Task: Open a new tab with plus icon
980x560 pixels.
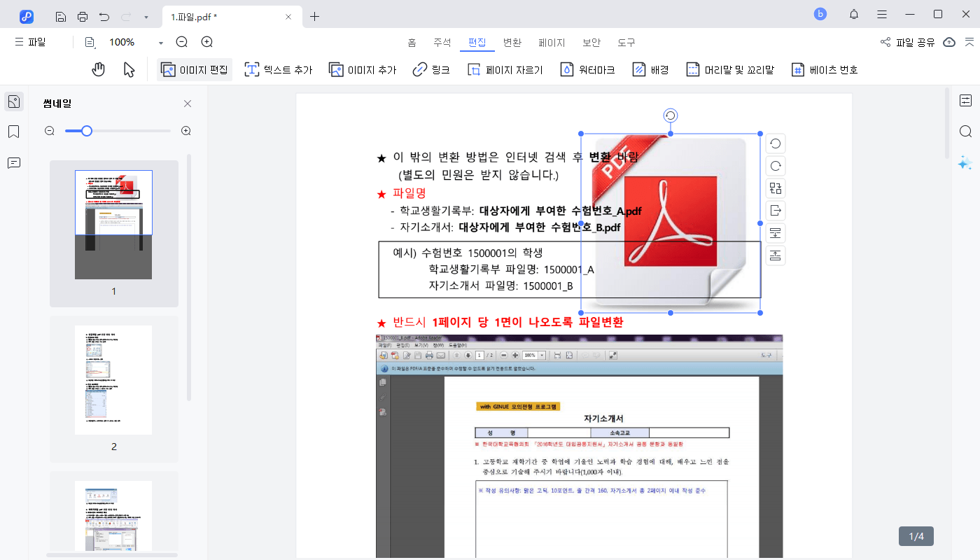Action: 315,16
